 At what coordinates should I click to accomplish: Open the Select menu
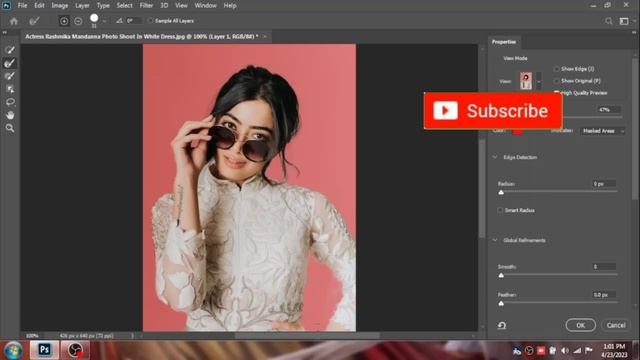124,6
